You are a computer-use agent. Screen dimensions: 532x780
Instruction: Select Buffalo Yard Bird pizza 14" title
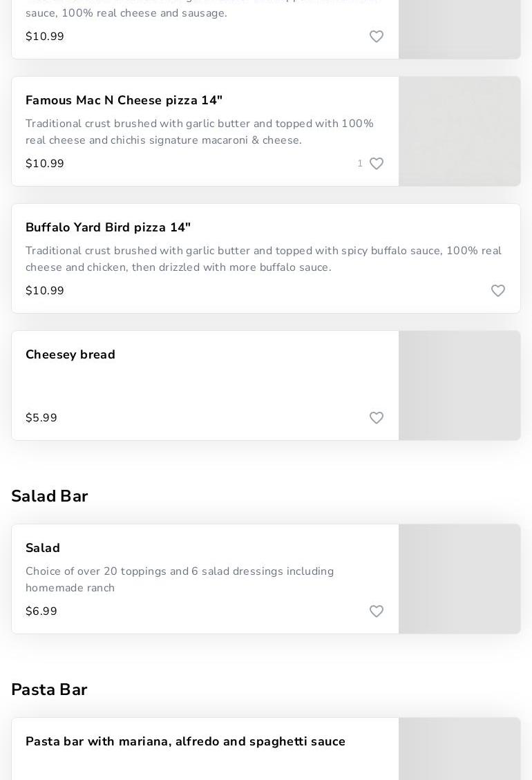[x=108, y=227]
